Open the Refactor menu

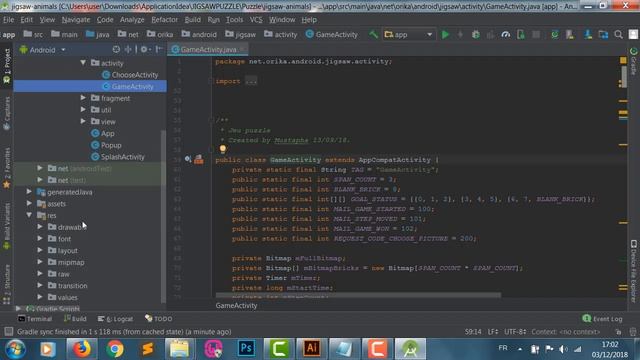(x=164, y=20)
